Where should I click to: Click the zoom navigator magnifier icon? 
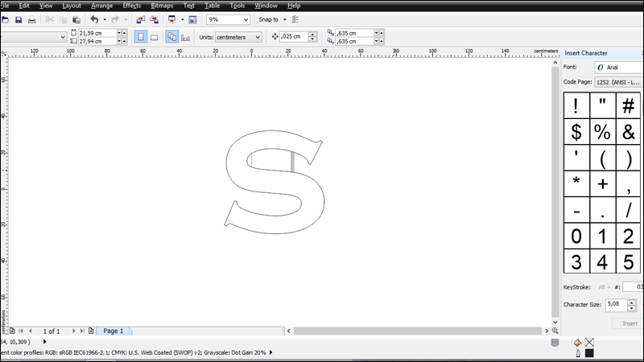[555, 331]
